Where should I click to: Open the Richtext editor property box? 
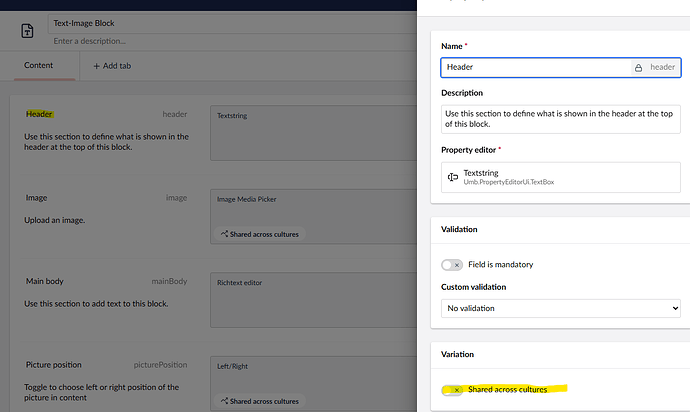(310, 299)
